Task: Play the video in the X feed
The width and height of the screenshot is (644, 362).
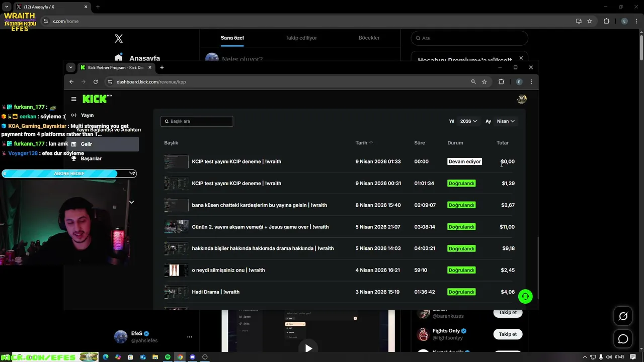Action: click(x=308, y=348)
